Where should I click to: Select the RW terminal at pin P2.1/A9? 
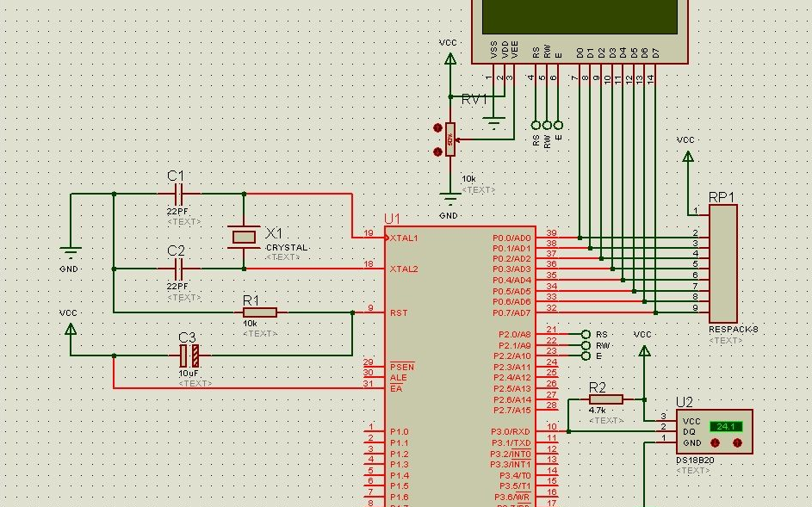click(x=586, y=345)
